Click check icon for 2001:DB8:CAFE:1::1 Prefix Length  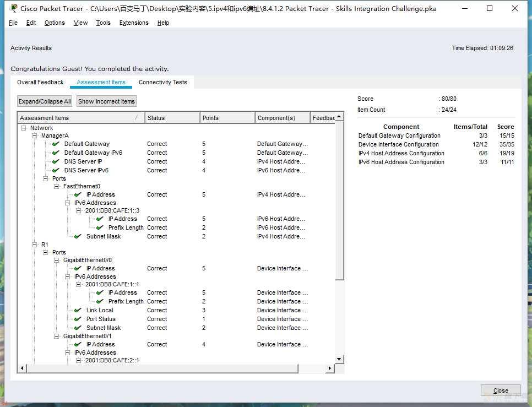tap(100, 301)
